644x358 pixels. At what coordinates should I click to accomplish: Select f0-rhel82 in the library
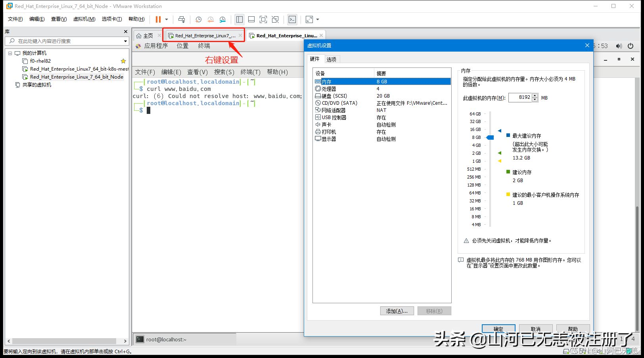coord(40,61)
